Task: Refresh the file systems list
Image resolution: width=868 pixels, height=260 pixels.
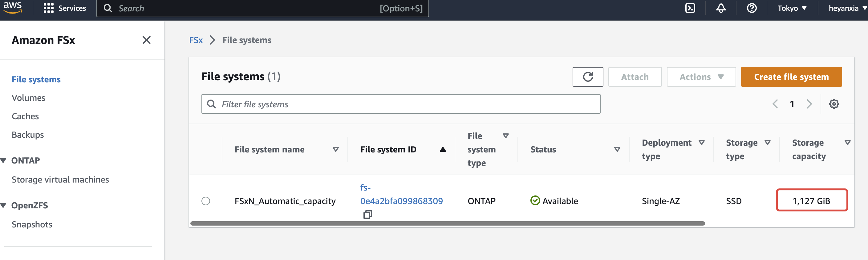Action: (x=588, y=77)
